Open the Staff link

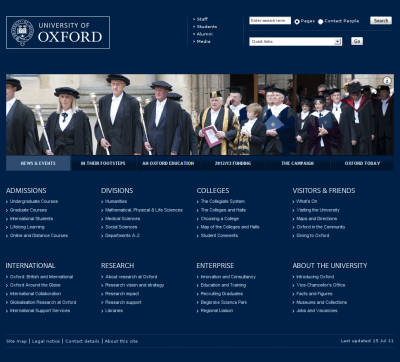click(x=202, y=19)
